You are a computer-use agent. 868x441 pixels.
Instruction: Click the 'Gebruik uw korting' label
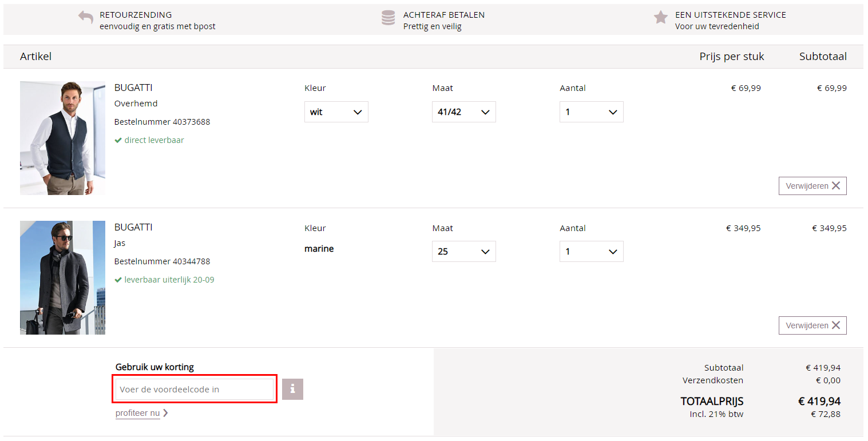(154, 367)
